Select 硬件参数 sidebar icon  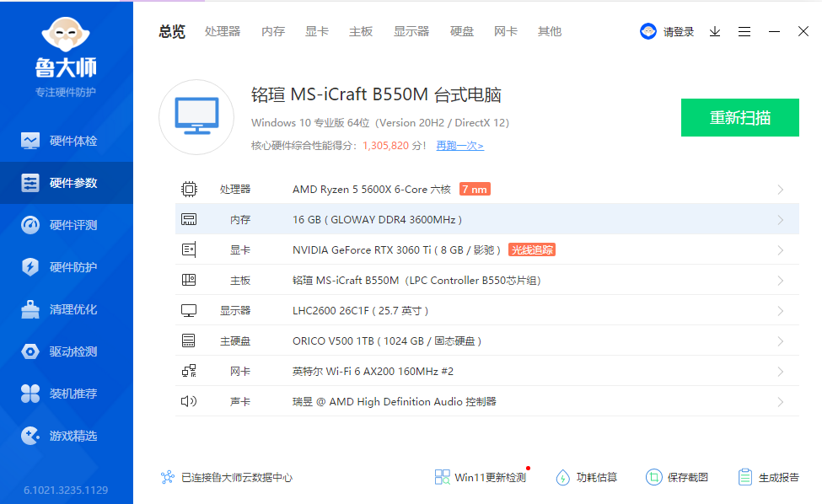pos(30,183)
